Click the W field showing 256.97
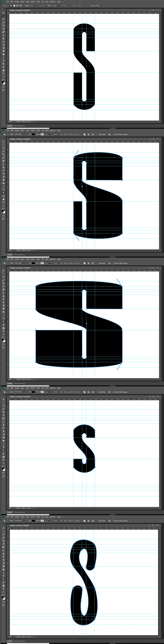The width and height of the screenshot is (164, 644). click(66, 521)
